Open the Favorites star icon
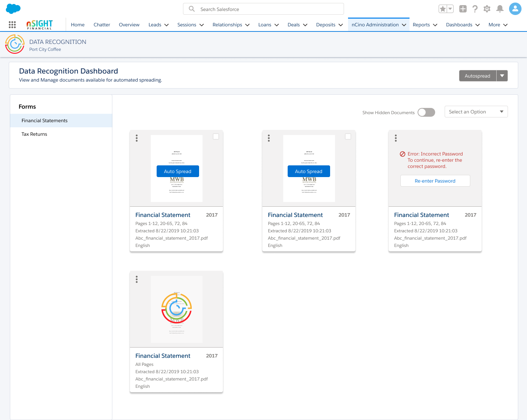 (x=443, y=9)
